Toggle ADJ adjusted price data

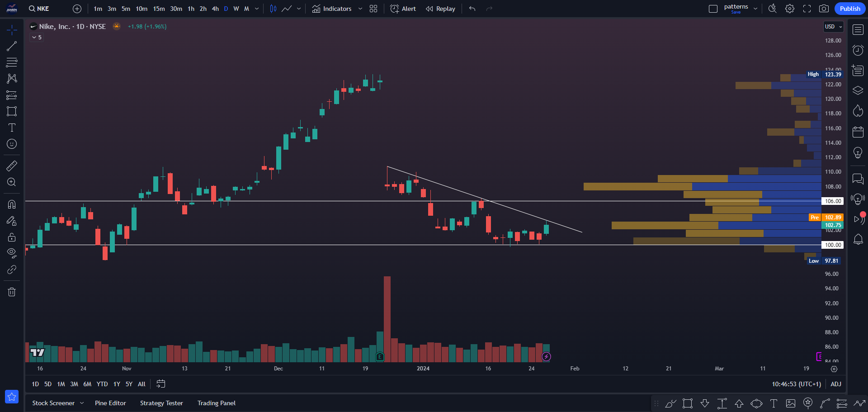tap(836, 384)
